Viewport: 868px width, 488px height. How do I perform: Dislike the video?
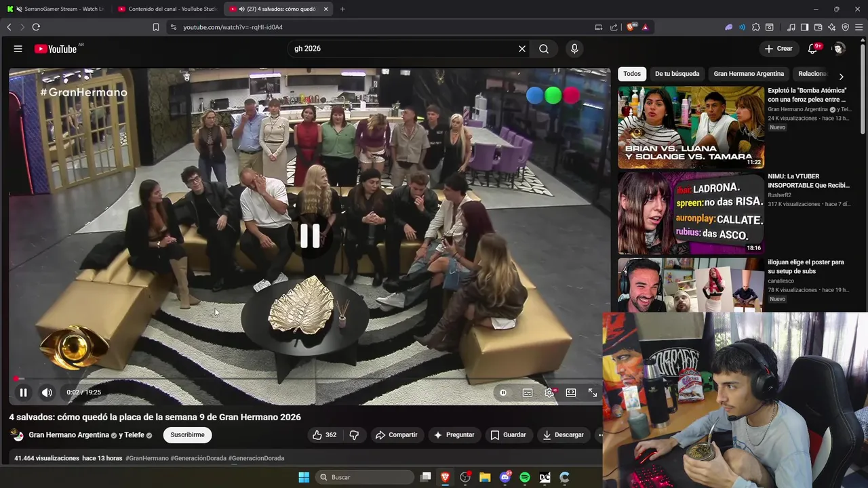[354, 435]
